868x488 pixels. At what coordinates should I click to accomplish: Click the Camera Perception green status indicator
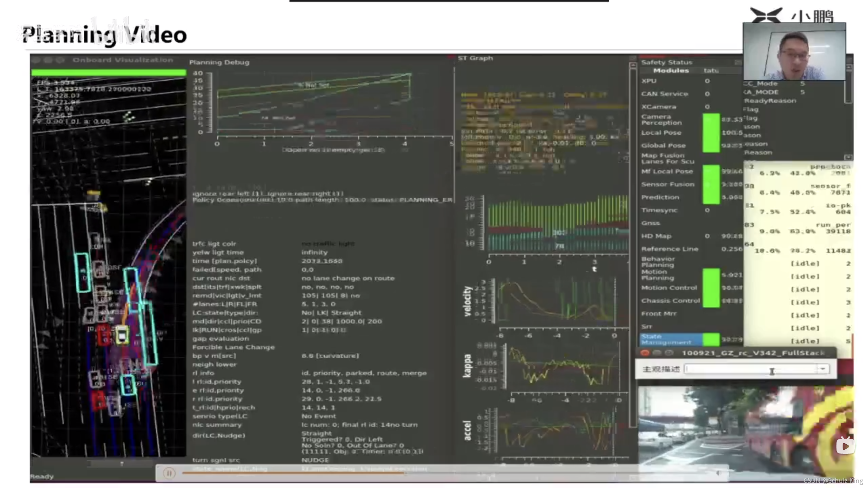pos(711,120)
